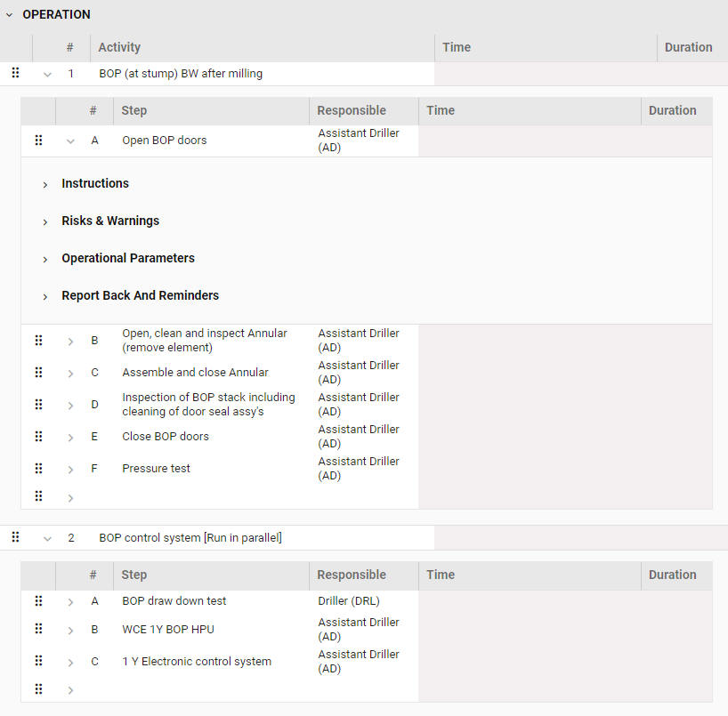The height and width of the screenshot is (716, 728).
Task: Click drag handle for Pressure test step
Action: point(38,469)
